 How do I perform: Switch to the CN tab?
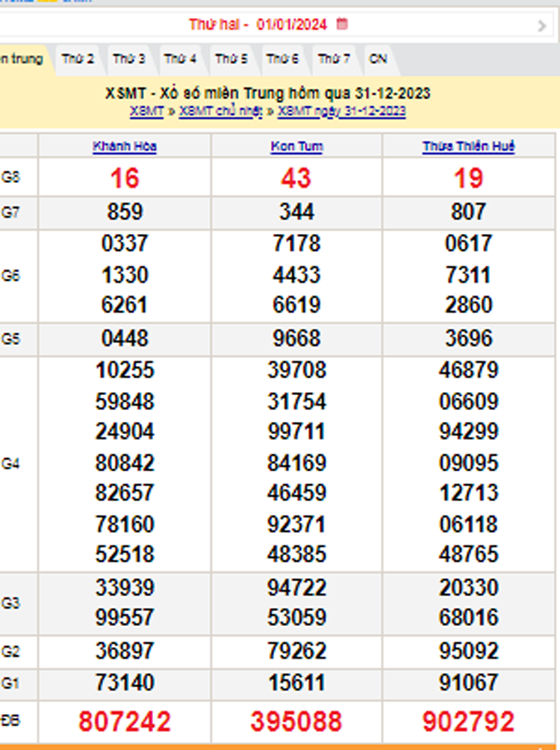(x=379, y=59)
